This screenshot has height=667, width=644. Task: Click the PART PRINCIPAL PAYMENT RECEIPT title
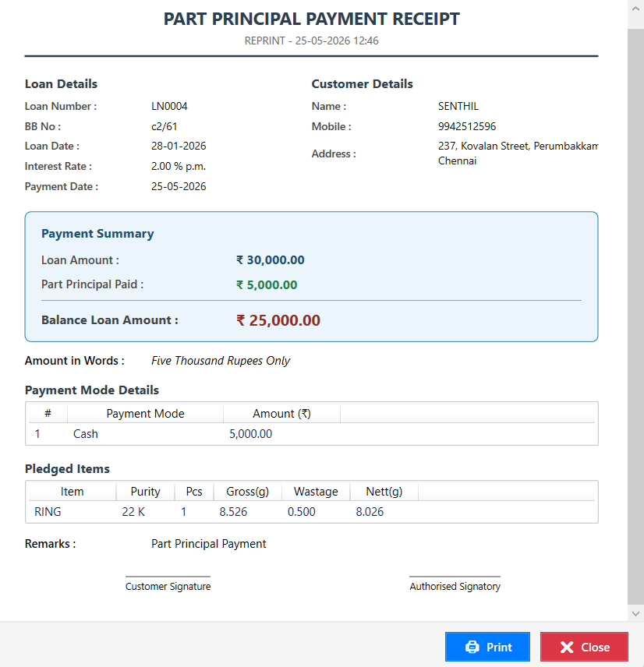pos(312,19)
